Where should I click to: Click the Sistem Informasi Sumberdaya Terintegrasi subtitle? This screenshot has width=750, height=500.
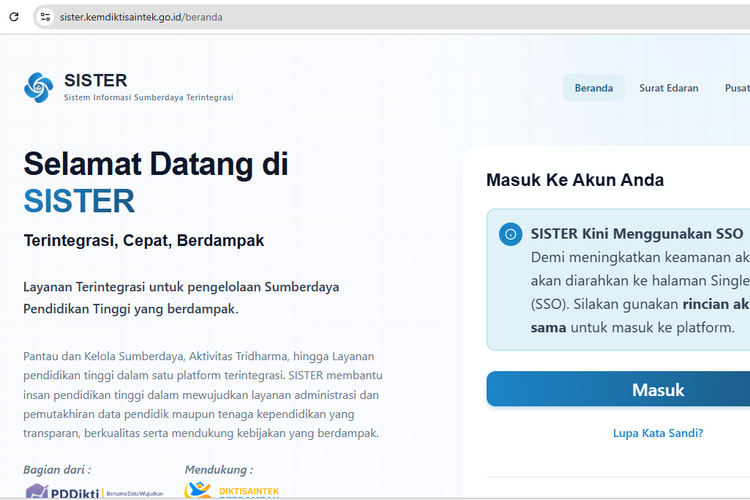coord(149,98)
